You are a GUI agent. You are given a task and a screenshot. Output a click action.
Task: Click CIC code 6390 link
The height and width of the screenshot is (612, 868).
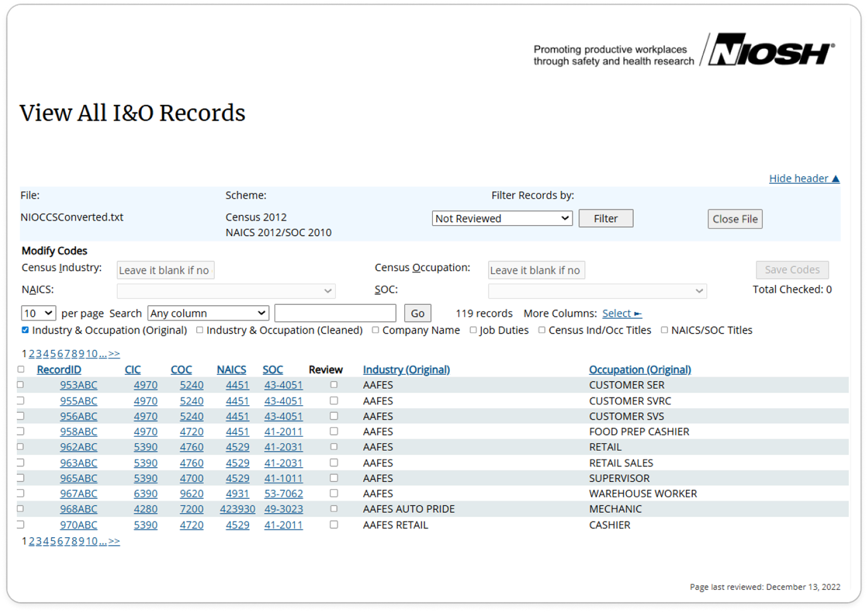pyautogui.click(x=146, y=493)
